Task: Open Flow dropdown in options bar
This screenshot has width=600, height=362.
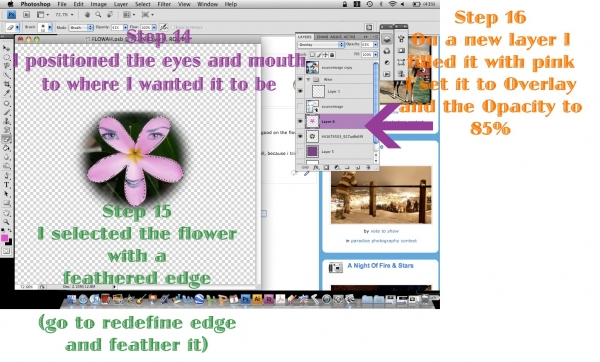Action: pos(154,28)
